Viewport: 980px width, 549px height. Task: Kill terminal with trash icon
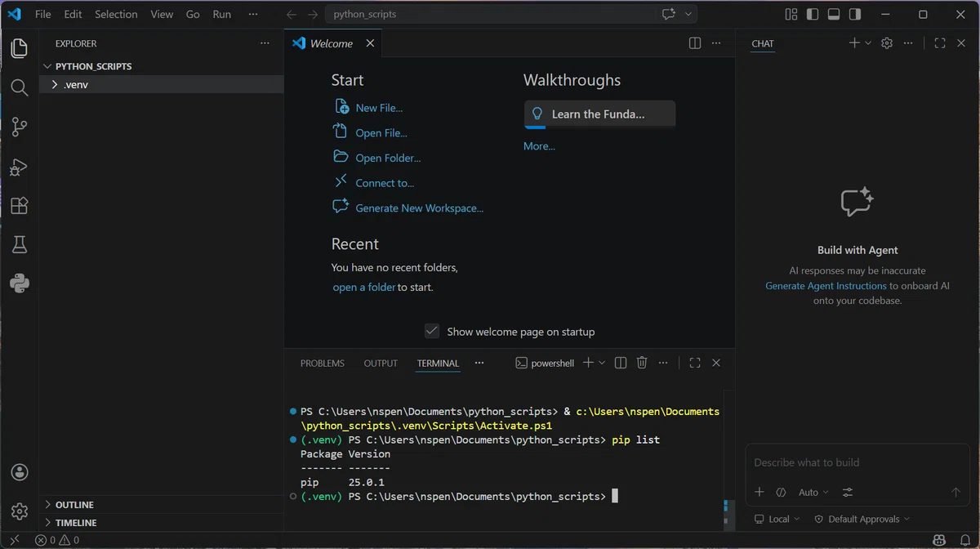pos(642,363)
